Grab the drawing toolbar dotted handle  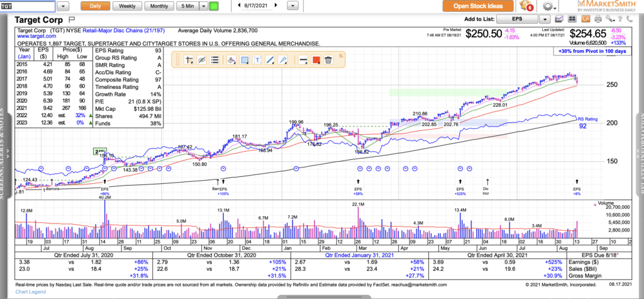point(177,60)
